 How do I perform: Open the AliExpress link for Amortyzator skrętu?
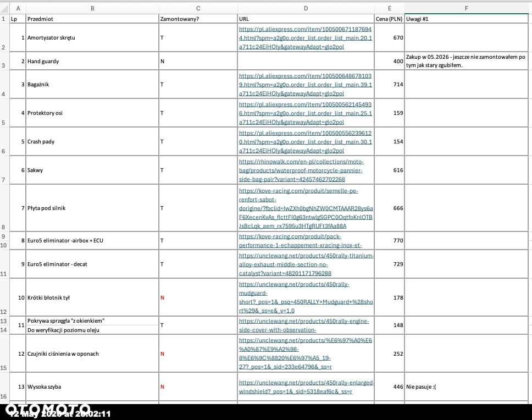click(306, 38)
